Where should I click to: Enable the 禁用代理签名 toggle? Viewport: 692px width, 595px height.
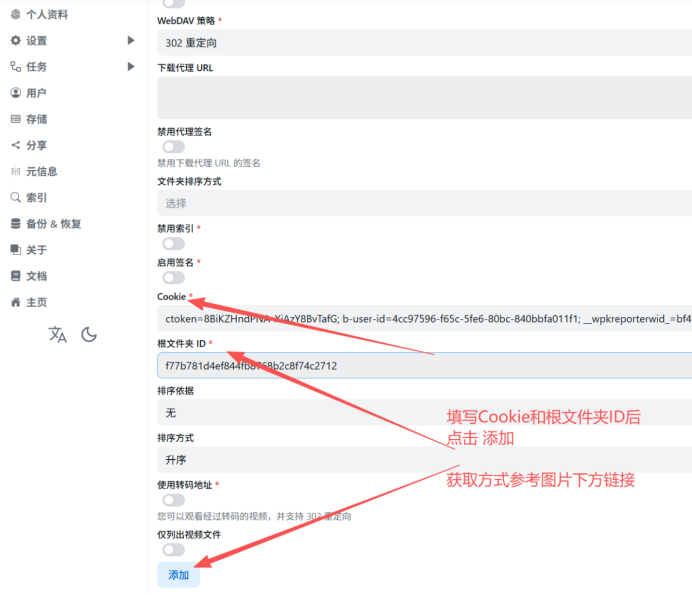tap(173, 147)
